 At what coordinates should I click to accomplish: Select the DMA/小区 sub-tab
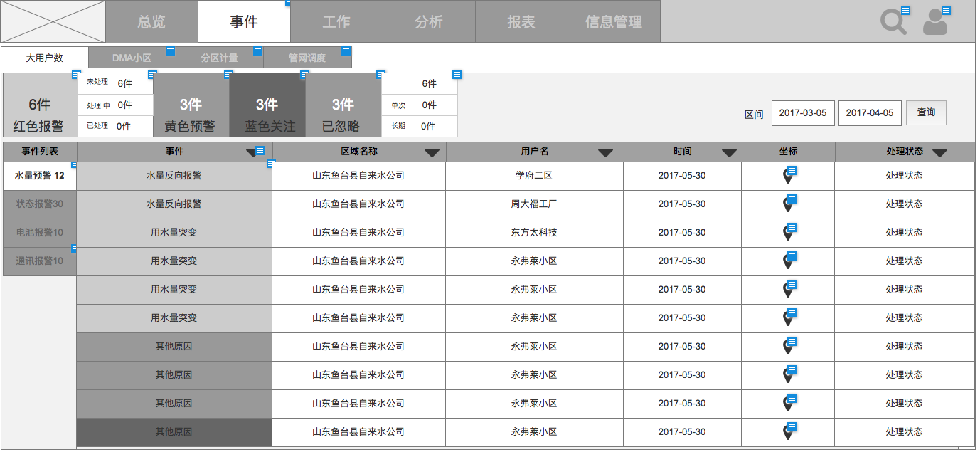click(132, 58)
